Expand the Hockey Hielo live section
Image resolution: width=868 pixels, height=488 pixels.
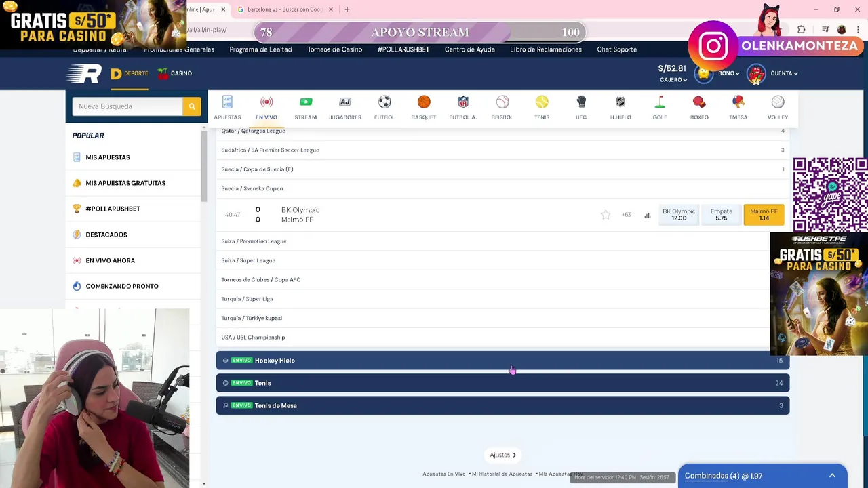[502, 361]
